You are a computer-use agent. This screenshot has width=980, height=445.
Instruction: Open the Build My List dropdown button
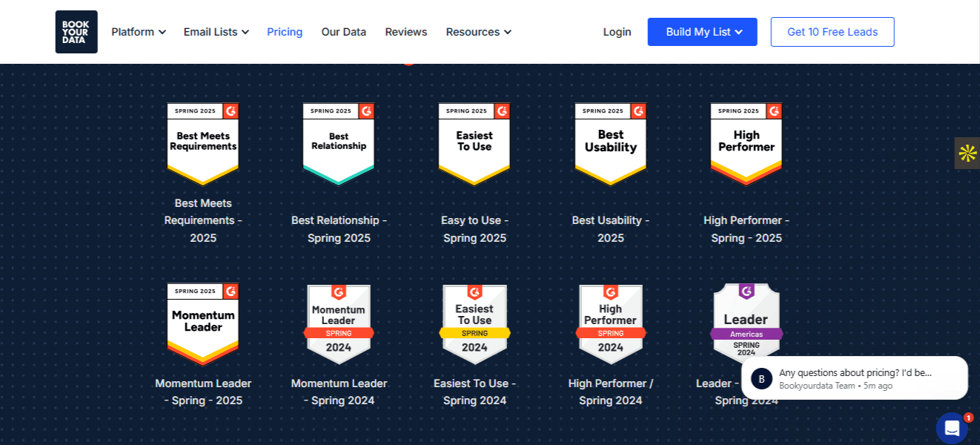point(703,32)
